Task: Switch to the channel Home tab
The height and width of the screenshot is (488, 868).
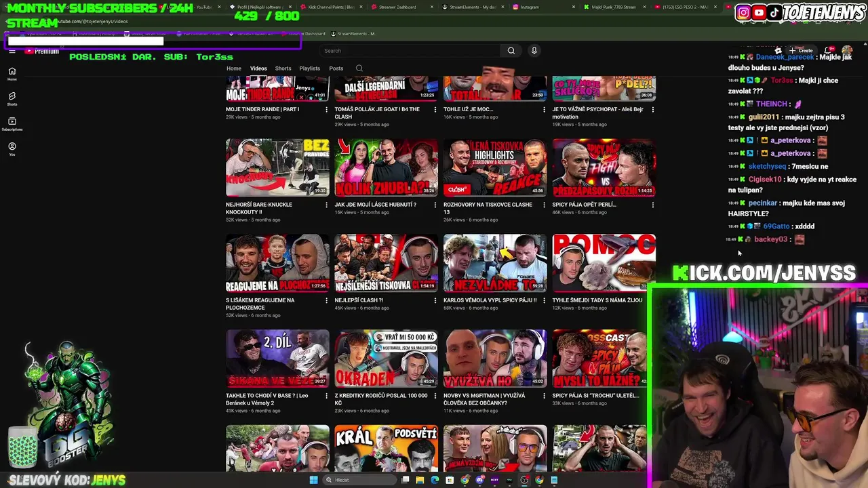Action: pos(234,68)
